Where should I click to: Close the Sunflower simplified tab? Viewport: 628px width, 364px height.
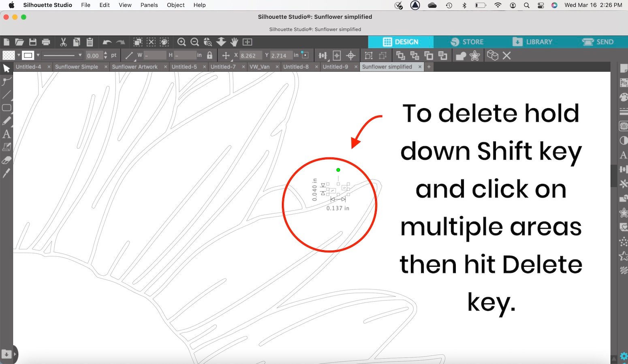tap(420, 67)
